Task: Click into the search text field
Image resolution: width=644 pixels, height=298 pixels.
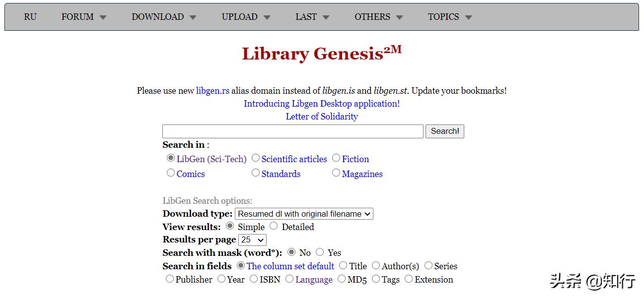Action: (x=292, y=131)
